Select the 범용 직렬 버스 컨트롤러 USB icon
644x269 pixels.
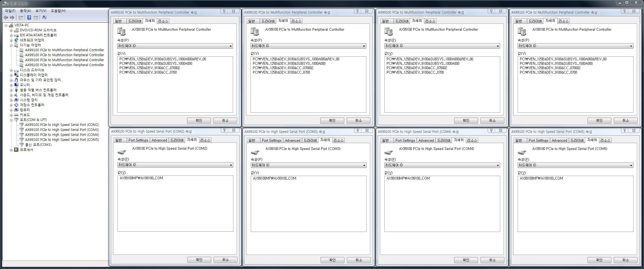[x=16, y=90]
